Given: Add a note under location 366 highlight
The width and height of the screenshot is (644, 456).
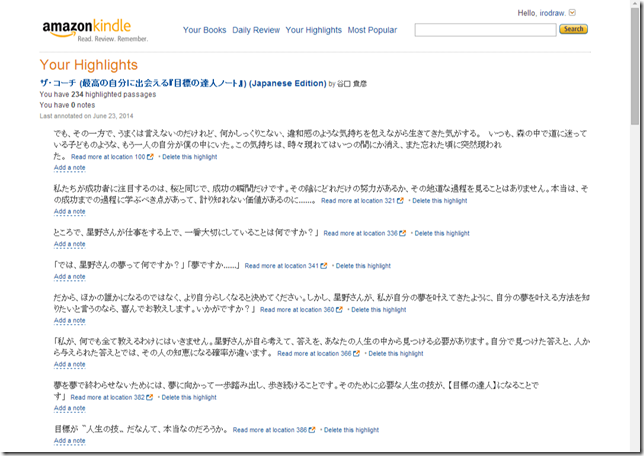Looking at the screenshot, I should (70, 364).
